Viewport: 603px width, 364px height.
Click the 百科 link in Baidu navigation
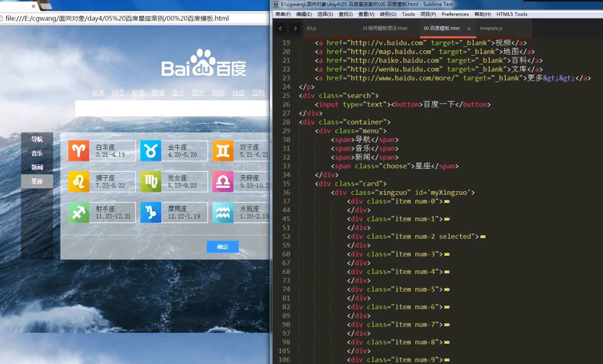258,93
